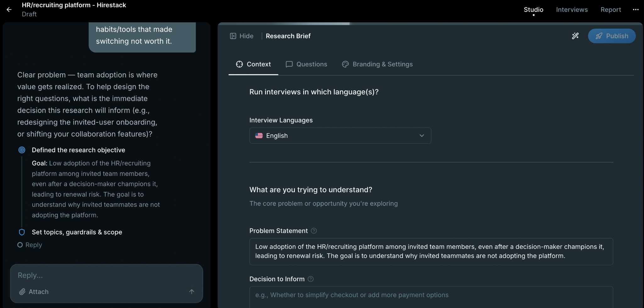Click the project title HR/recruiting platform - Hirestack

74,5
